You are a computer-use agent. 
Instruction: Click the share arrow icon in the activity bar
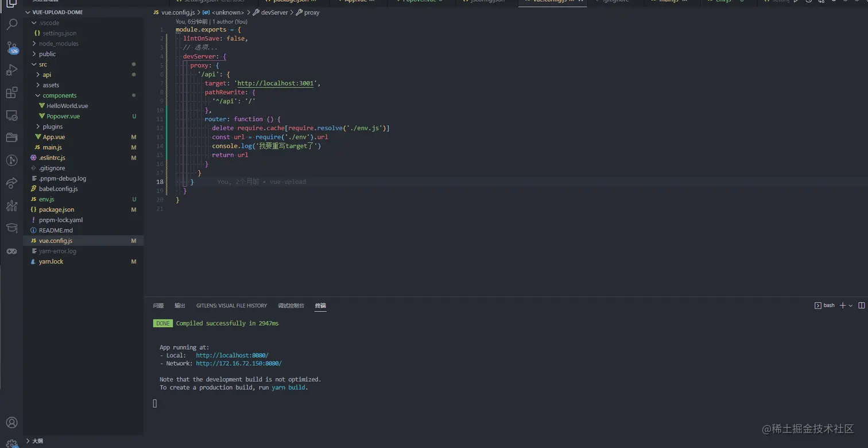[x=11, y=183]
